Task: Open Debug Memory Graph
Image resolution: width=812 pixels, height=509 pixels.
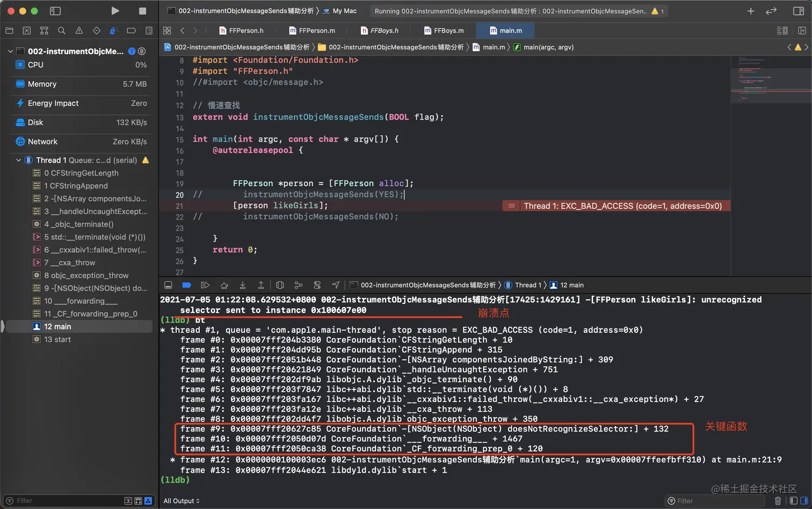Action: click(299, 285)
